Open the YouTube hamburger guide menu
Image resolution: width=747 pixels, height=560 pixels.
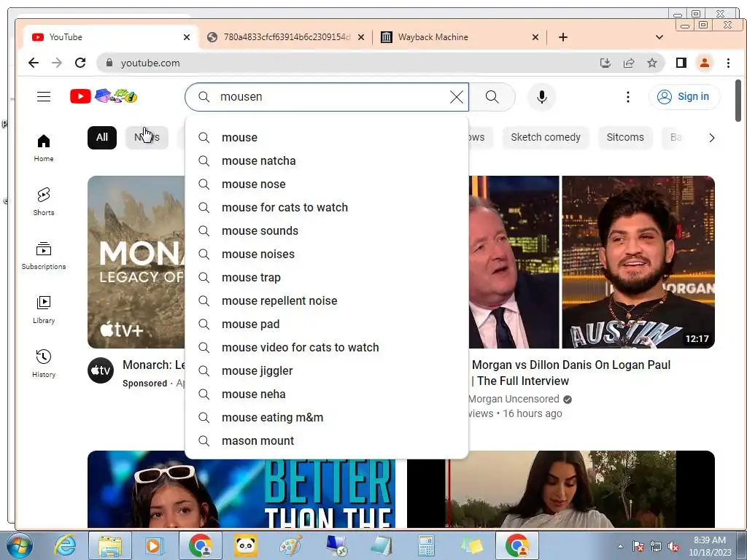tap(44, 97)
